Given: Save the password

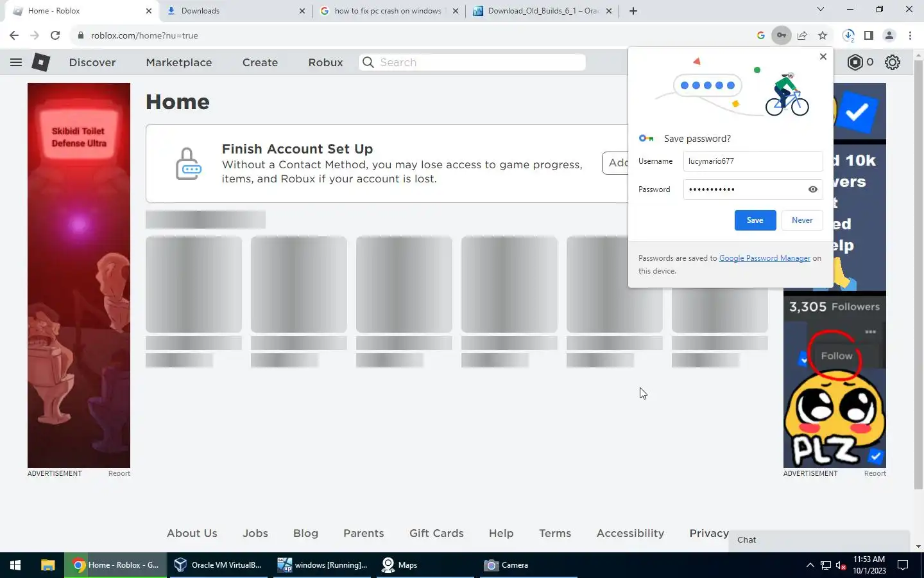Looking at the screenshot, I should click(x=755, y=220).
